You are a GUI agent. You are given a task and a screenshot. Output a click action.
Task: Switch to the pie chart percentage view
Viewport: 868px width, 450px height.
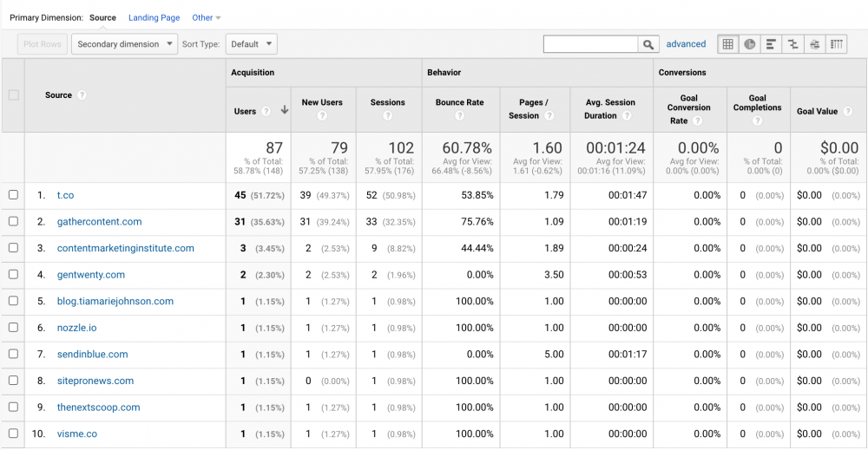(749, 44)
